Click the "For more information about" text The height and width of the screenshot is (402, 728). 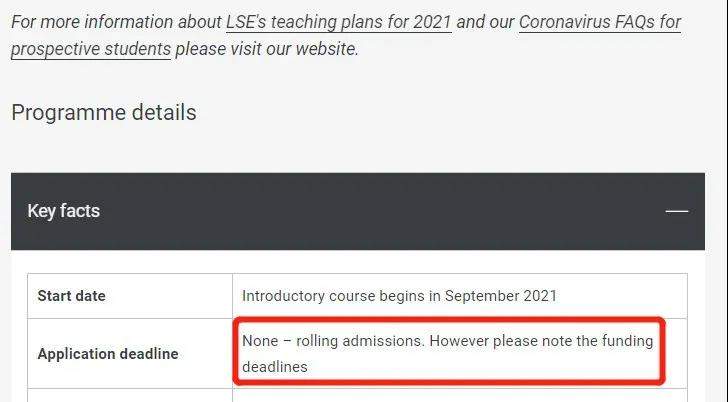116,21
